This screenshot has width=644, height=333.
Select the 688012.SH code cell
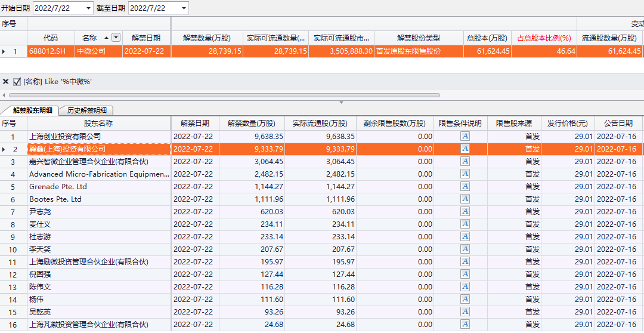click(51, 51)
